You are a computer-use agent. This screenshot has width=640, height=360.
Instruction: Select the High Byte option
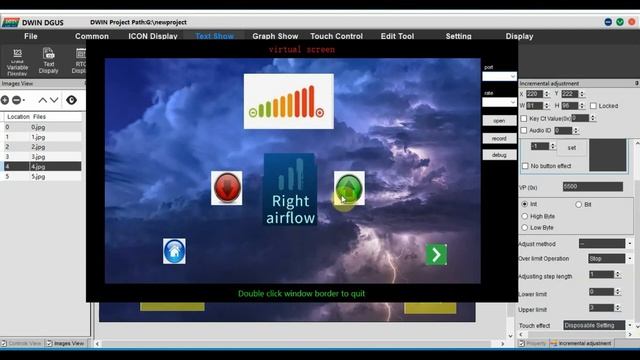[525, 216]
